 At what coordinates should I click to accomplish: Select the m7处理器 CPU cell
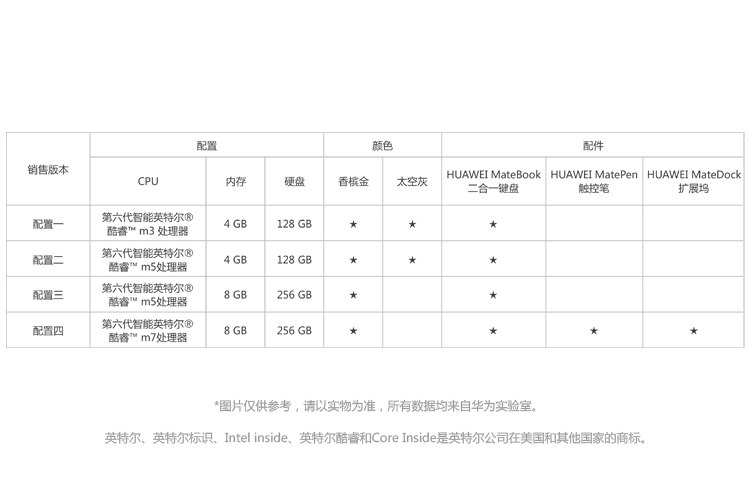tap(148, 330)
